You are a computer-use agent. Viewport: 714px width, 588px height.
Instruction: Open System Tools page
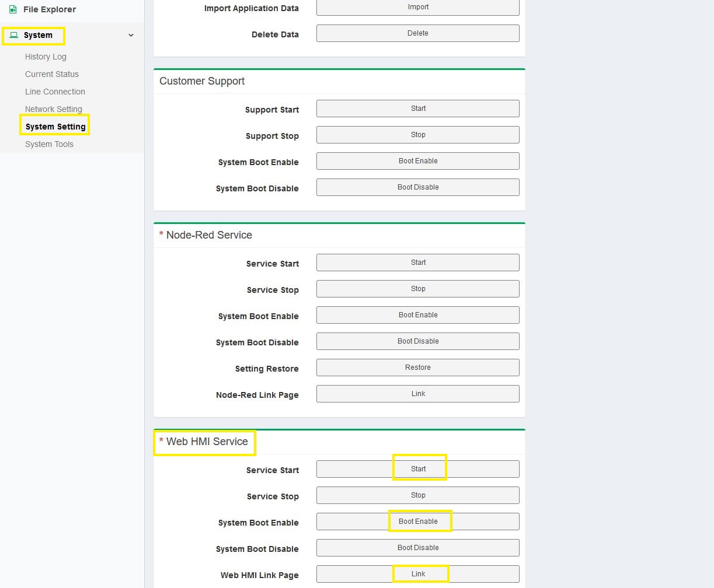click(49, 144)
